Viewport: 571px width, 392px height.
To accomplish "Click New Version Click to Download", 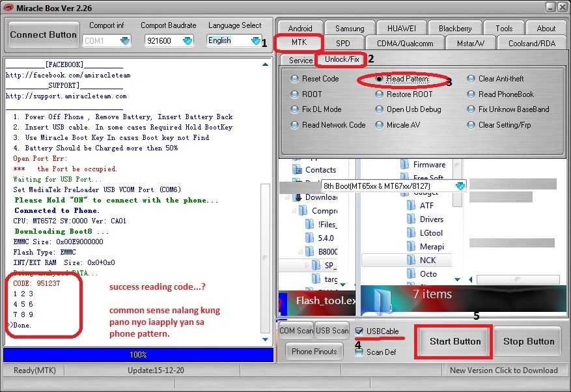I will (x=504, y=370).
